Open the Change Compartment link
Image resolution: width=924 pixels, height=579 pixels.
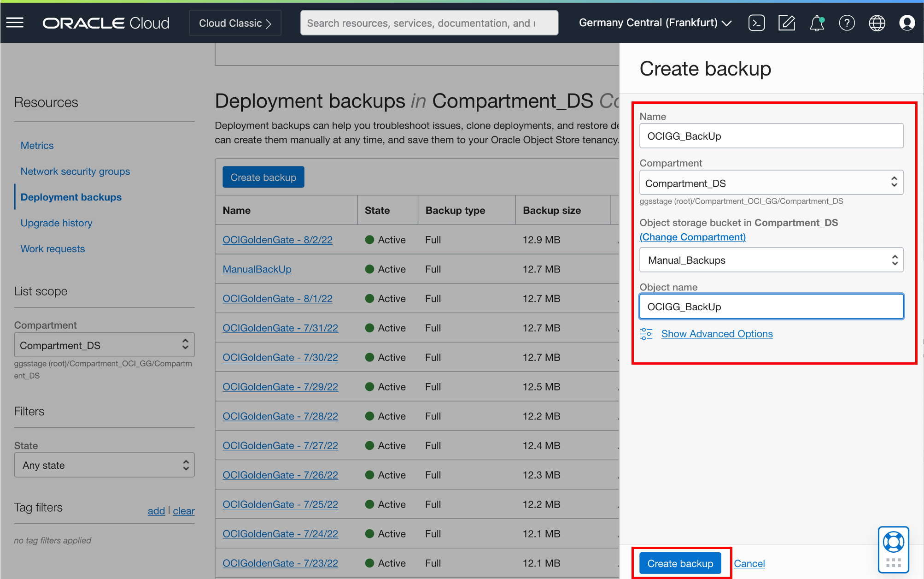pyautogui.click(x=692, y=237)
